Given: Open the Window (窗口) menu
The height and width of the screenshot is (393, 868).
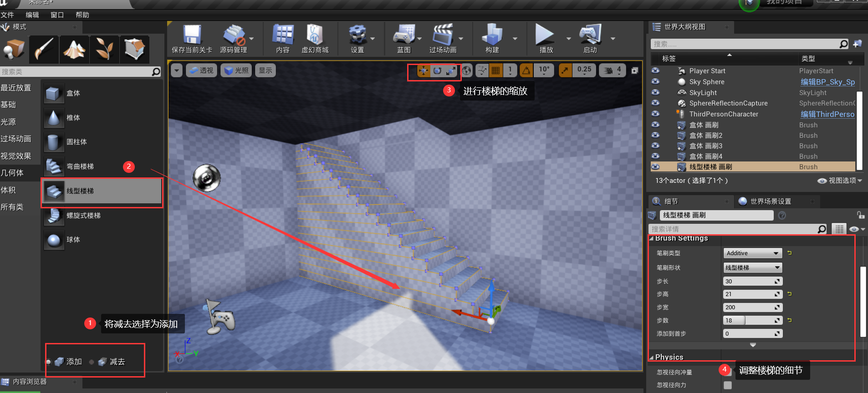Looking at the screenshot, I should click(x=57, y=15).
